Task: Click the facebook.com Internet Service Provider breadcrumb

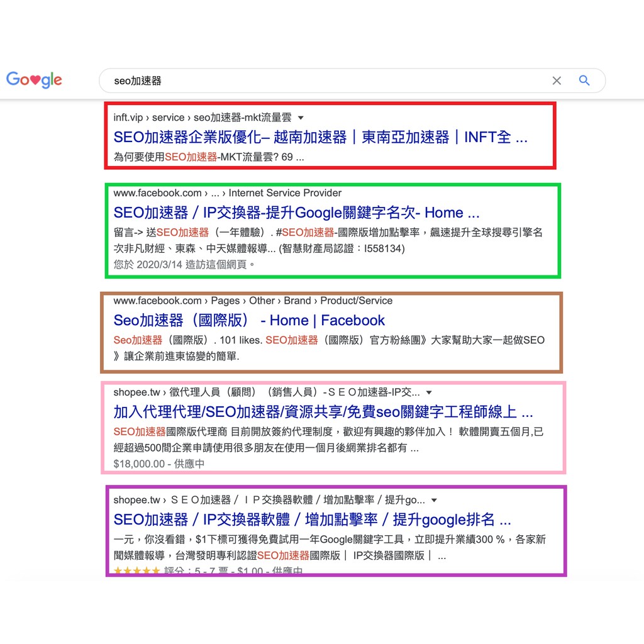Action: click(227, 193)
